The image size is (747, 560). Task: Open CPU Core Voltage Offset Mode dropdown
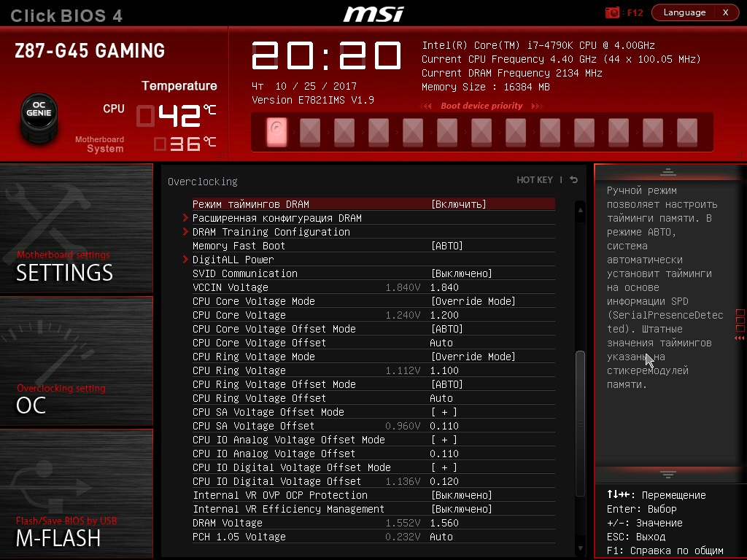pos(447,329)
